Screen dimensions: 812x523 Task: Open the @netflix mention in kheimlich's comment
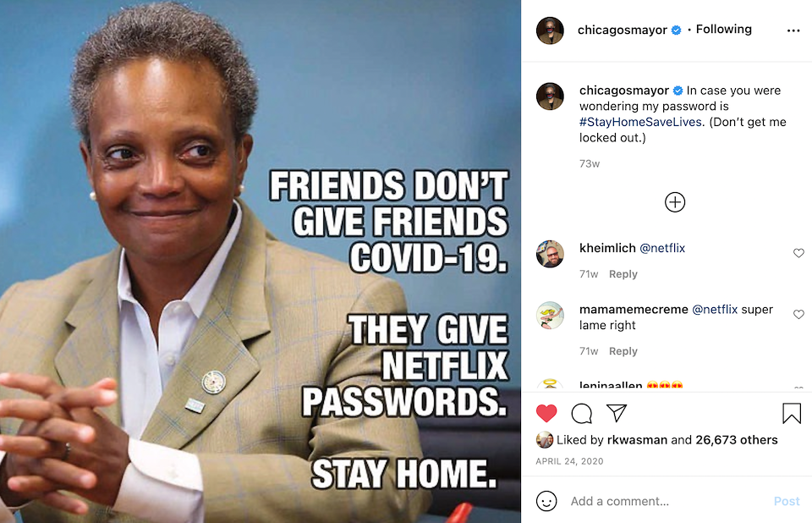click(x=662, y=248)
